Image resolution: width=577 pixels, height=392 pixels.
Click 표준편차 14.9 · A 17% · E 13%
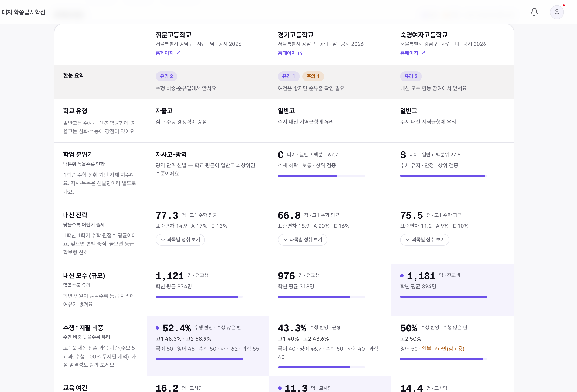(x=191, y=226)
